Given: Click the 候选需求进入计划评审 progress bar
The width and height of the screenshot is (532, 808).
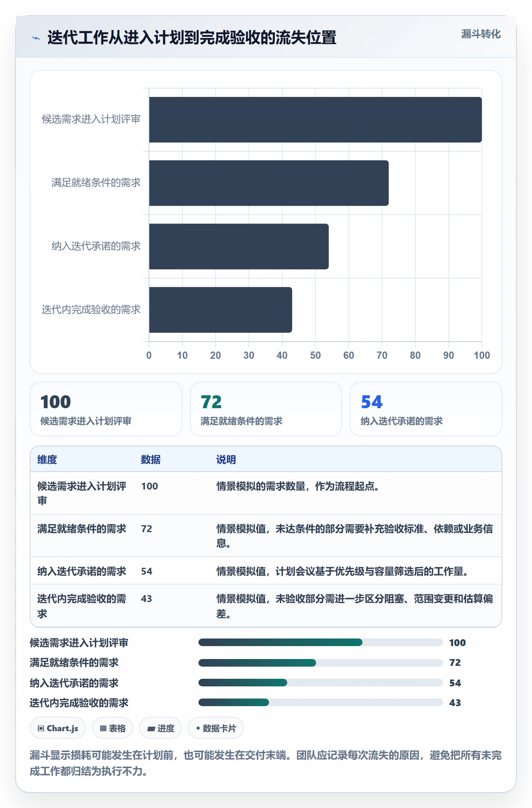Looking at the screenshot, I should coord(320,642).
